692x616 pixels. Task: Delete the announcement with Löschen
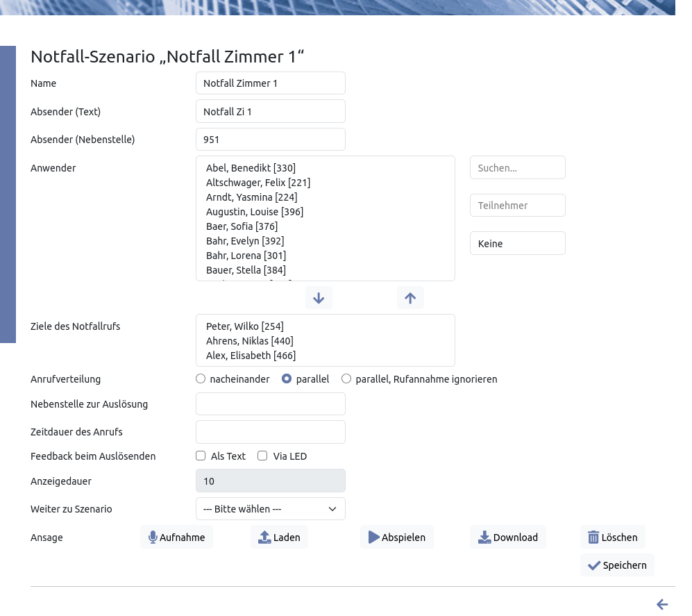tap(612, 538)
